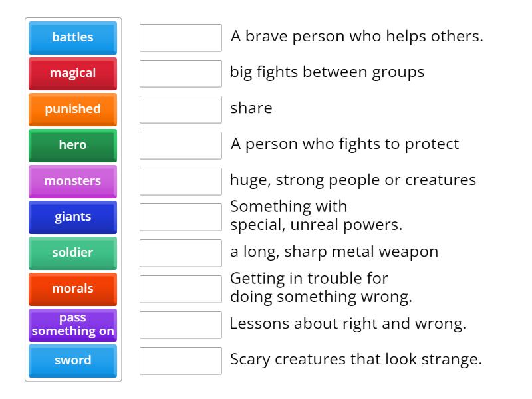Click the soldier word tile
The height and width of the screenshot is (399, 532).
coord(72,253)
